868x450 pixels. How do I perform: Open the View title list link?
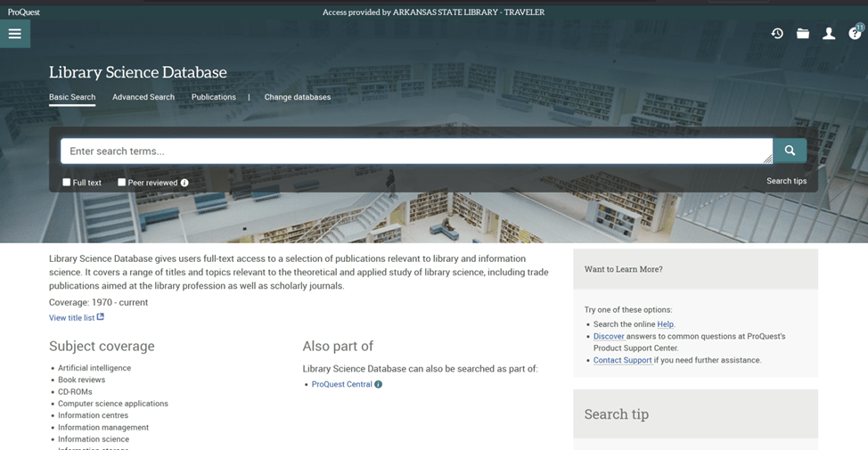tap(72, 318)
